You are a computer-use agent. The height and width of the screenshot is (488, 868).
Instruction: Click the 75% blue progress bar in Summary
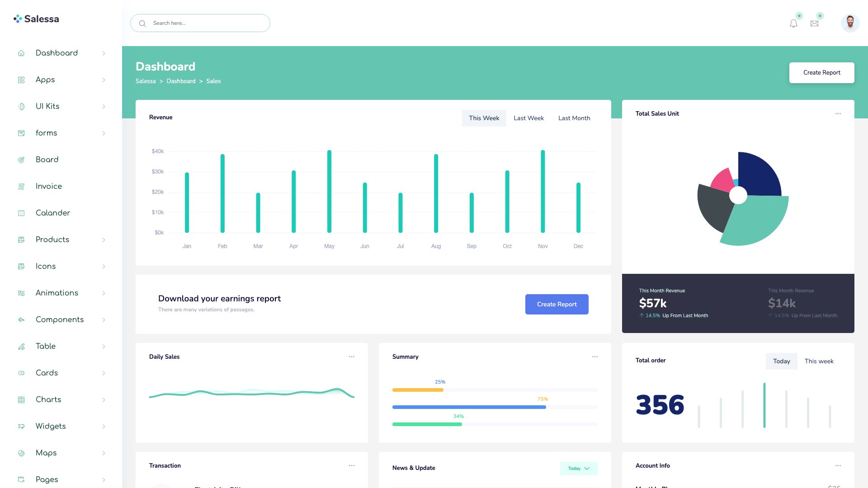pyautogui.click(x=469, y=407)
